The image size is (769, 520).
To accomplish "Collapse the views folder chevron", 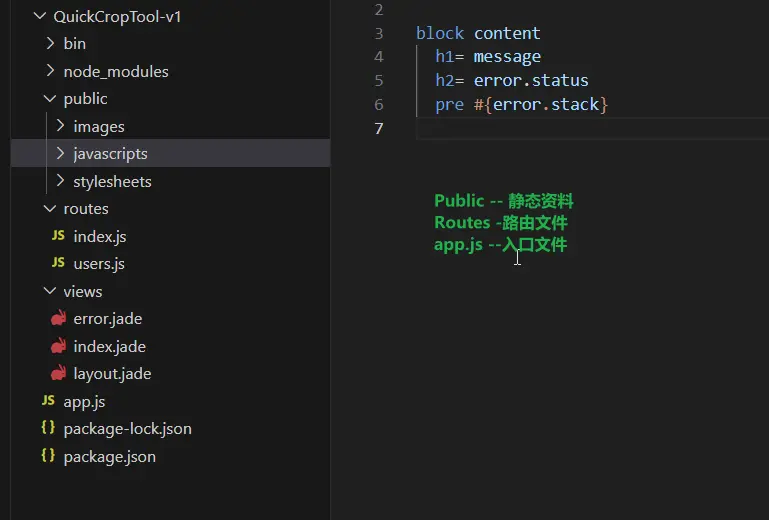I will [x=50, y=292].
